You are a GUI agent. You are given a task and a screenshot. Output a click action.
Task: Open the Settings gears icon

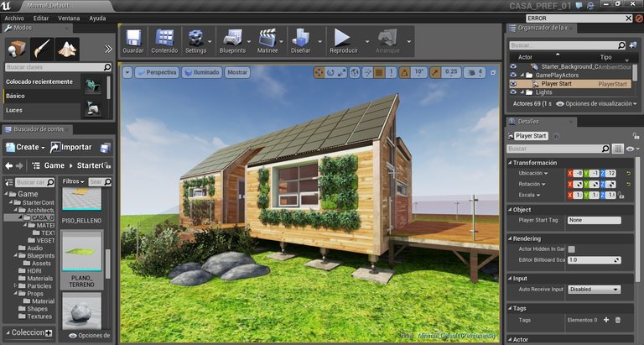[195, 41]
